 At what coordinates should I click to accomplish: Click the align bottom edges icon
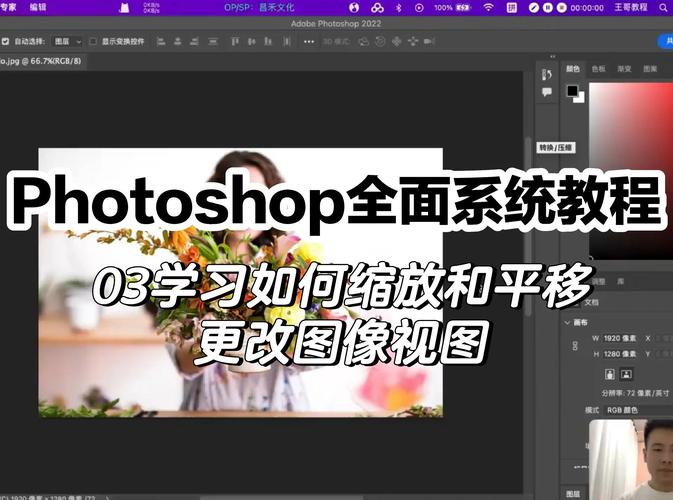coord(268,41)
